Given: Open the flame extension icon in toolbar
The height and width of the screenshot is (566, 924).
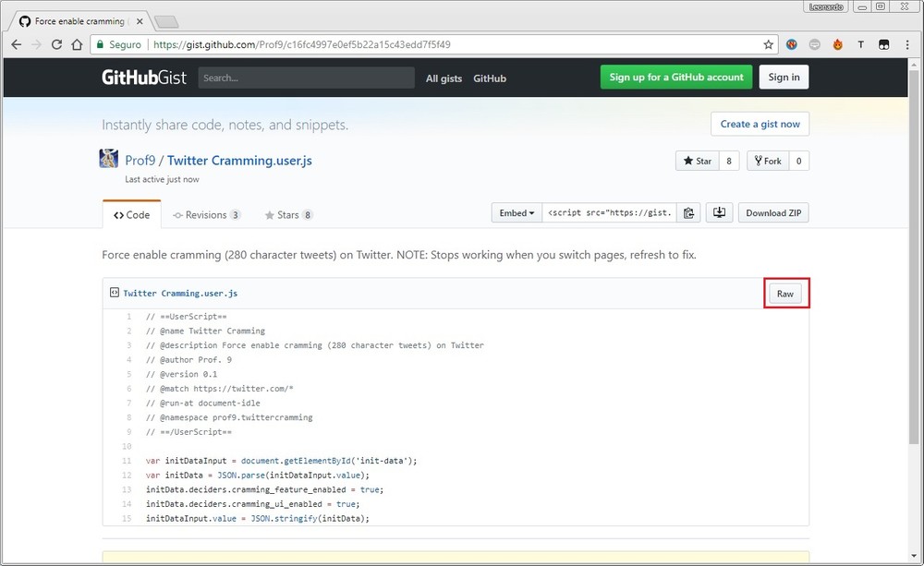Looking at the screenshot, I should point(837,44).
